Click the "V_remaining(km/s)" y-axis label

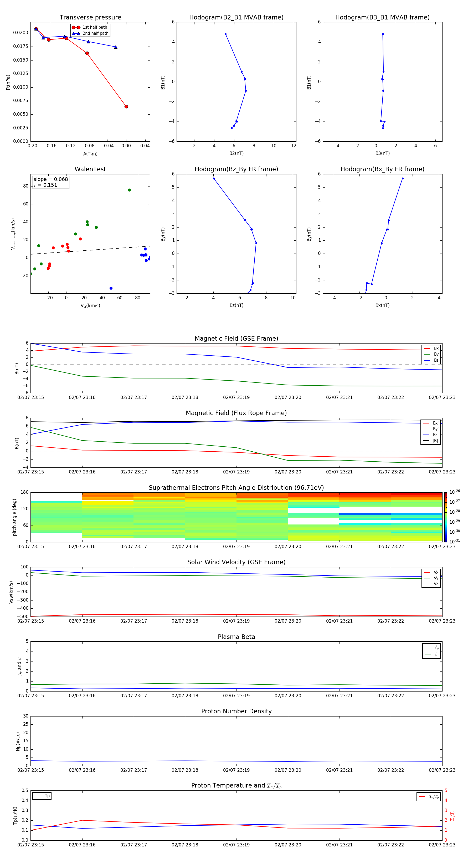(13, 234)
